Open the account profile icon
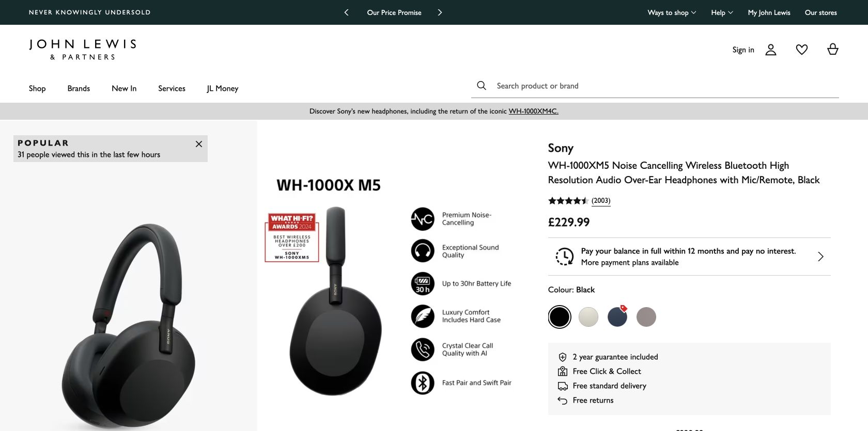868x431 pixels. tap(771, 50)
